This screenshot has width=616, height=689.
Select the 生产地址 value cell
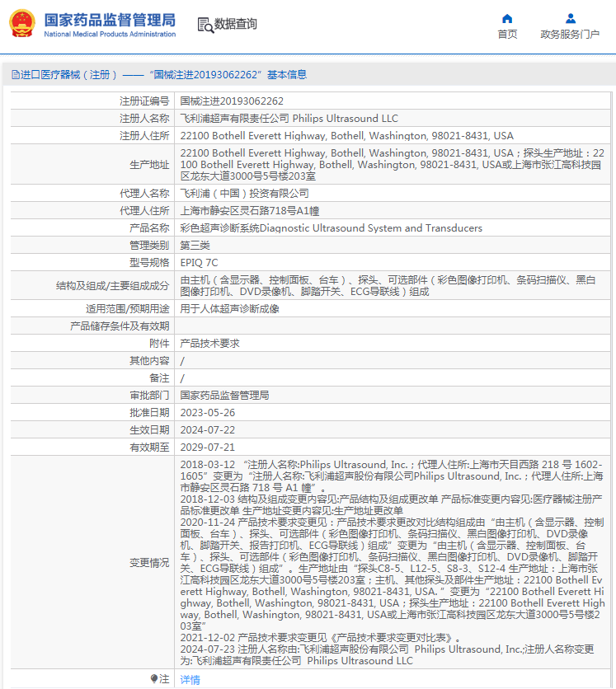[x=393, y=164]
